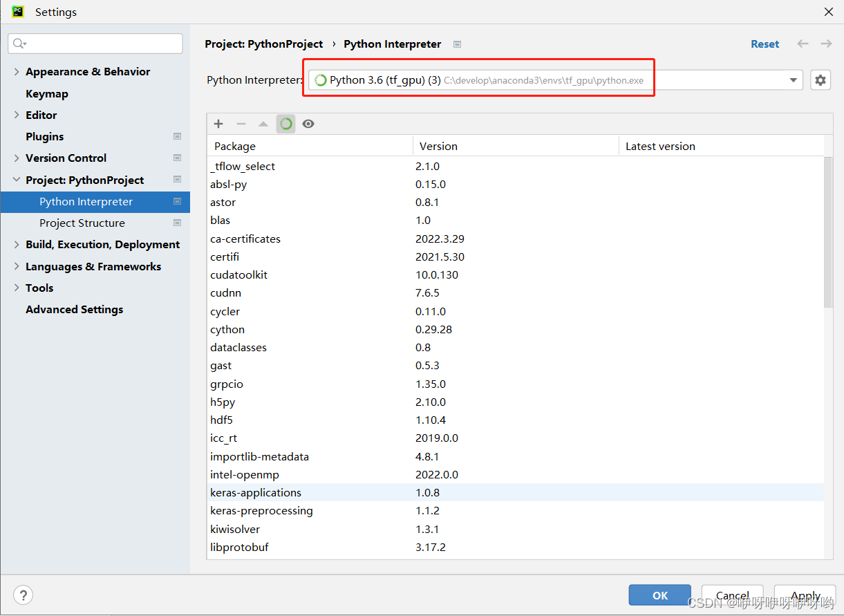
Task: Select the keras-applications package row
Action: [516, 493]
